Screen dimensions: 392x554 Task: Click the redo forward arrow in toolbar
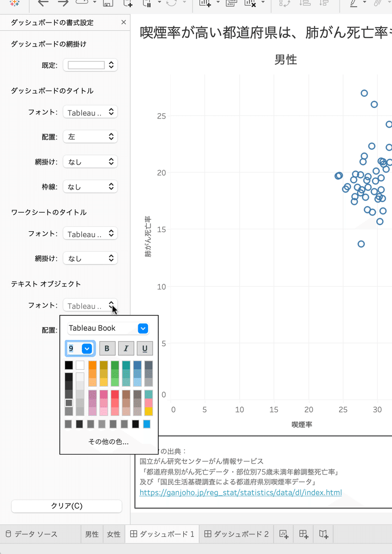(63, 3)
